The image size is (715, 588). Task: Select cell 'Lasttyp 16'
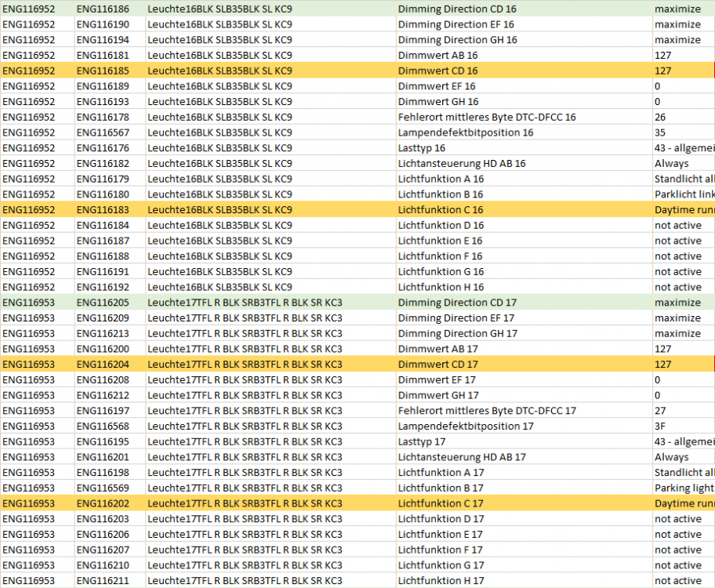(524, 148)
